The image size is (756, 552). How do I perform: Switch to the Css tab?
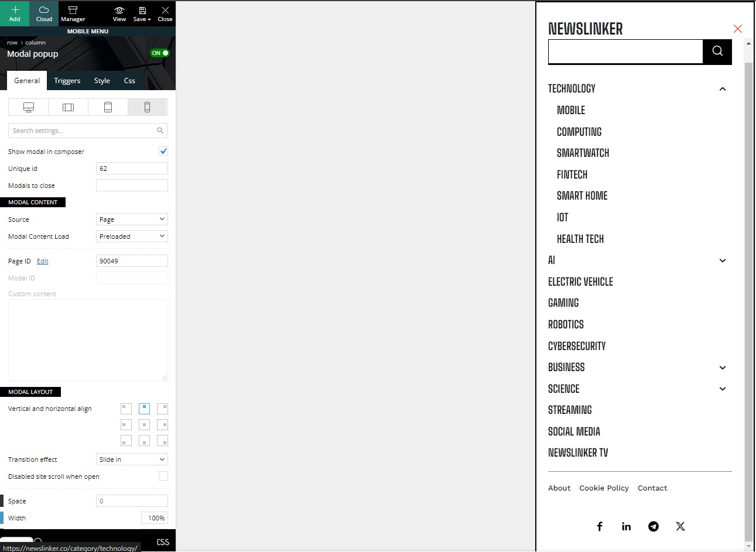[129, 81]
